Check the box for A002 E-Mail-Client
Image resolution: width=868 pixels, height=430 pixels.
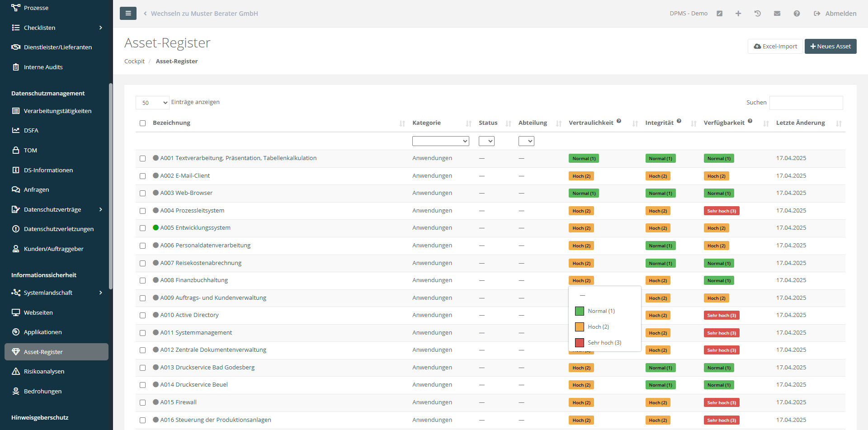point(142,176)
